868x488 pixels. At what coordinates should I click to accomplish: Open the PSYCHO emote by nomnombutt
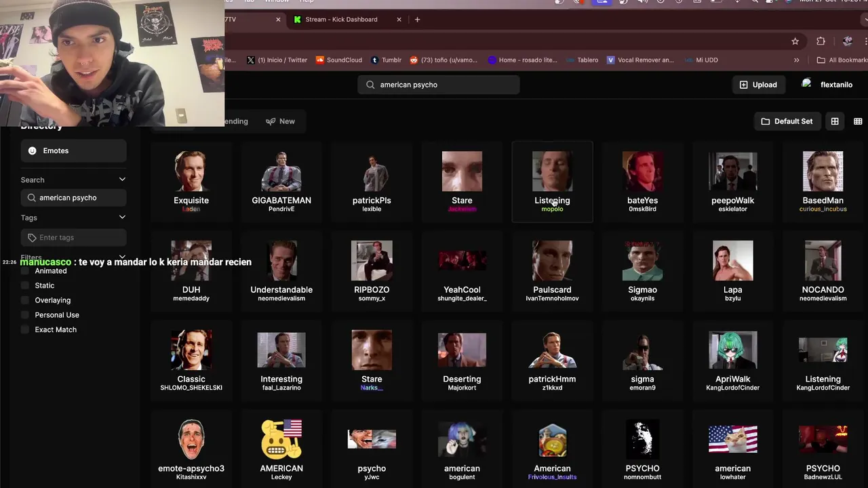click(642, 449)
